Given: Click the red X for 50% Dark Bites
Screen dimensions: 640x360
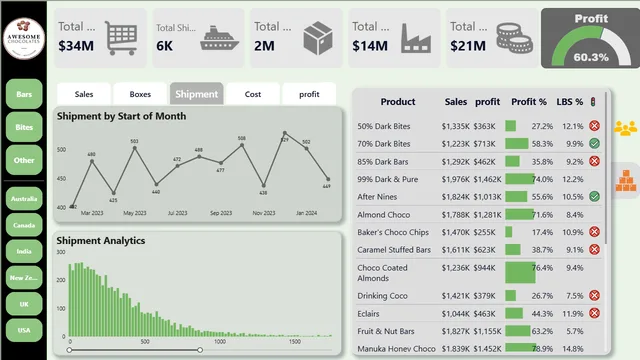Looking at the screenshot, I should (x=594, y=126).
